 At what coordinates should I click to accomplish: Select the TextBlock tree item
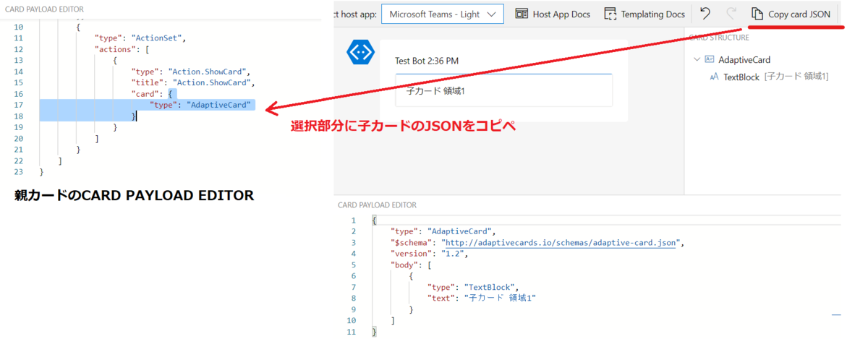769,77
